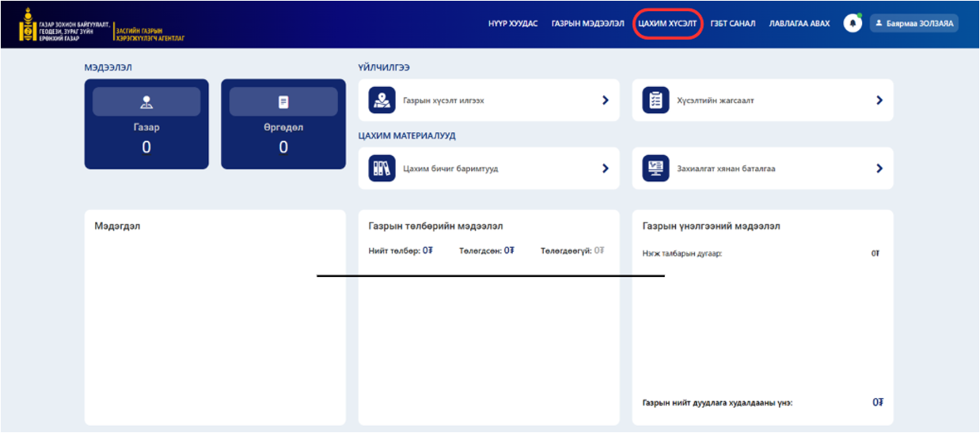Screen dimensions: 980x433
Task: Open ЛАВЛАГАА АВАХ navigation item
Action: tap(799, 24)
